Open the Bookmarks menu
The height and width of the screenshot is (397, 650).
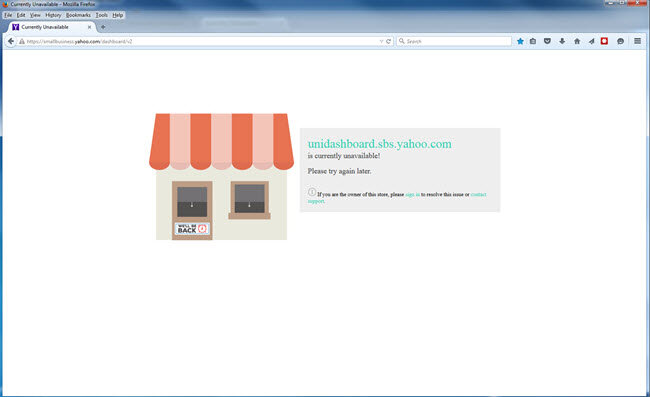pos(78,15)
